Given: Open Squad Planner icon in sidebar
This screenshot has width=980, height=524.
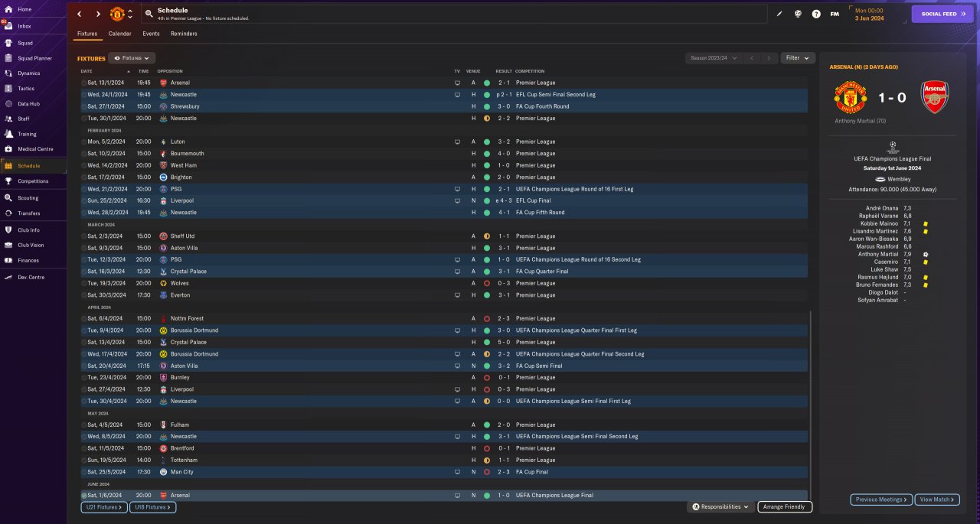Looking at the screenshot, I should coord(8,58).
